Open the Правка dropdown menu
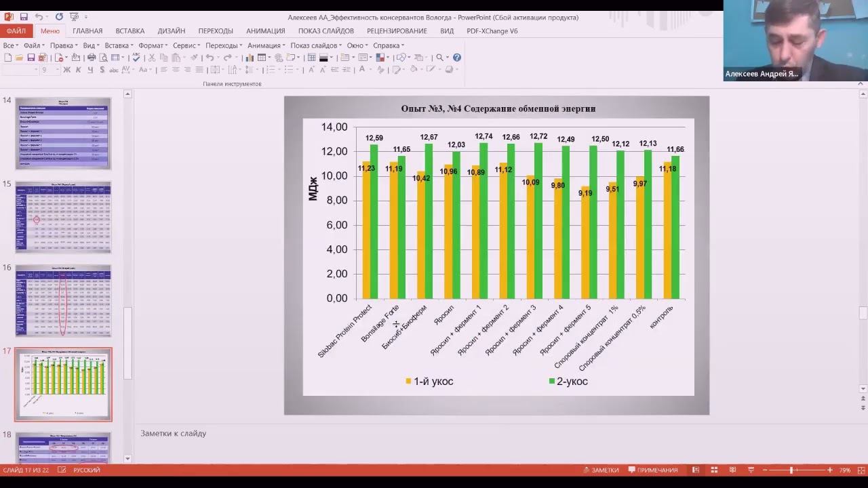Image resolution: width=868 pixels, height=488 pixels. coord(64,45)
